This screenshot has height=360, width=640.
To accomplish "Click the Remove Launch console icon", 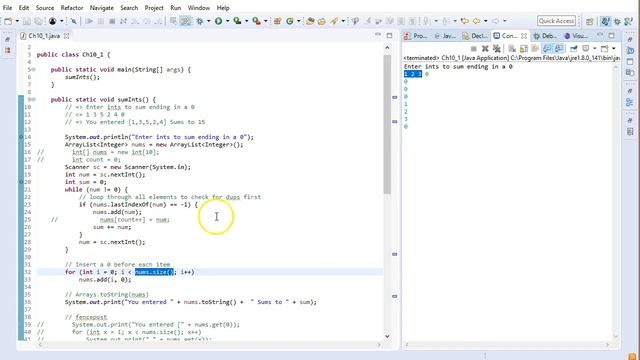I will pos(485,49).
